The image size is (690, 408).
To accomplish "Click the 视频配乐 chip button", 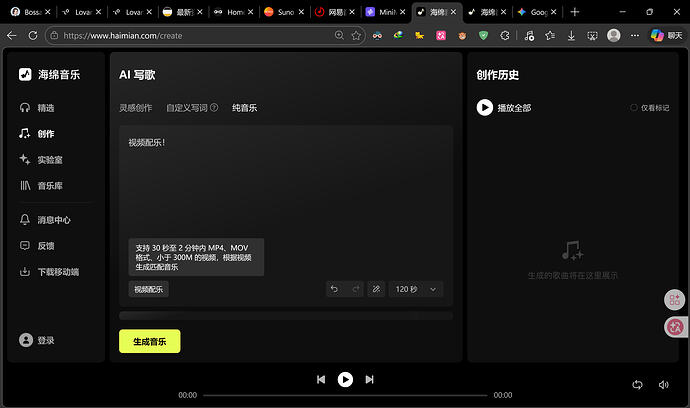I will (148, 289).
